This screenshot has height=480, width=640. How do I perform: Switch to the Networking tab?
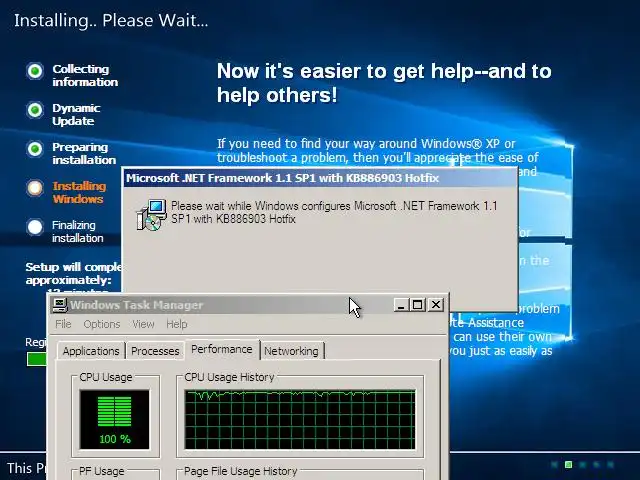point(291,351)
